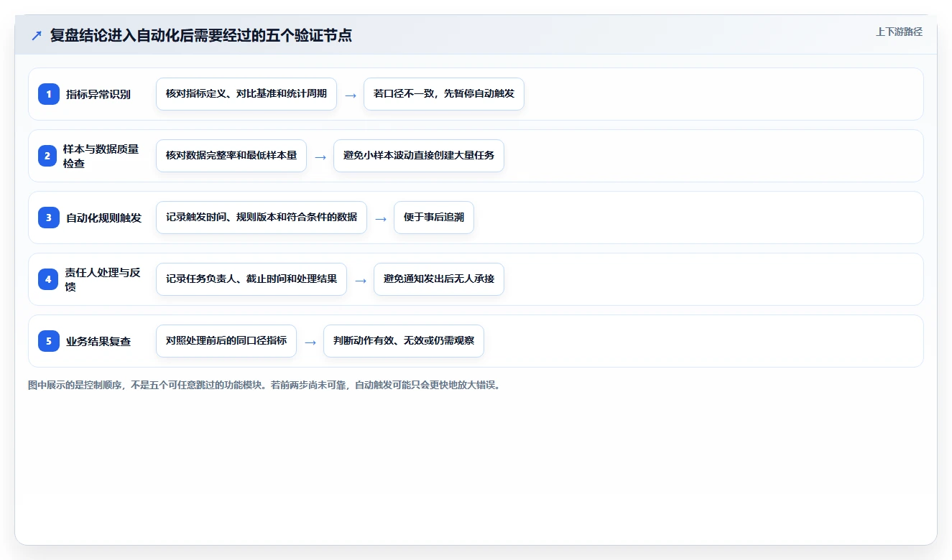Click the 对照处理前后的同口径指标 box
Screen dimensions: 952x560
click(x=226, y=341)
